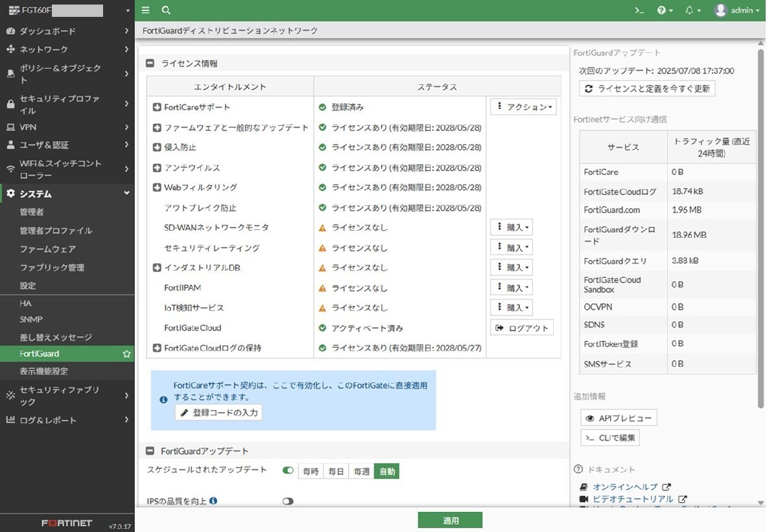Open the アクション dropdown for FortiCare

coord(523,107)
